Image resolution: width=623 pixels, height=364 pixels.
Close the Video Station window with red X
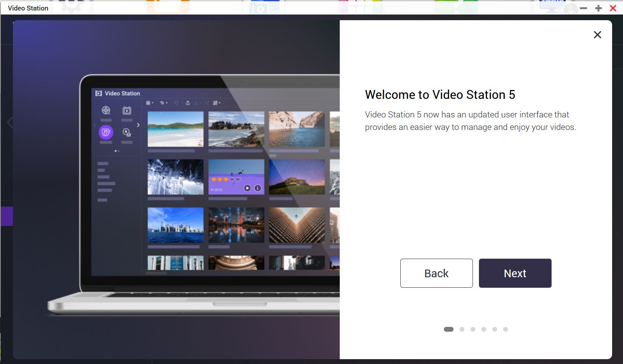coord(613,8)
